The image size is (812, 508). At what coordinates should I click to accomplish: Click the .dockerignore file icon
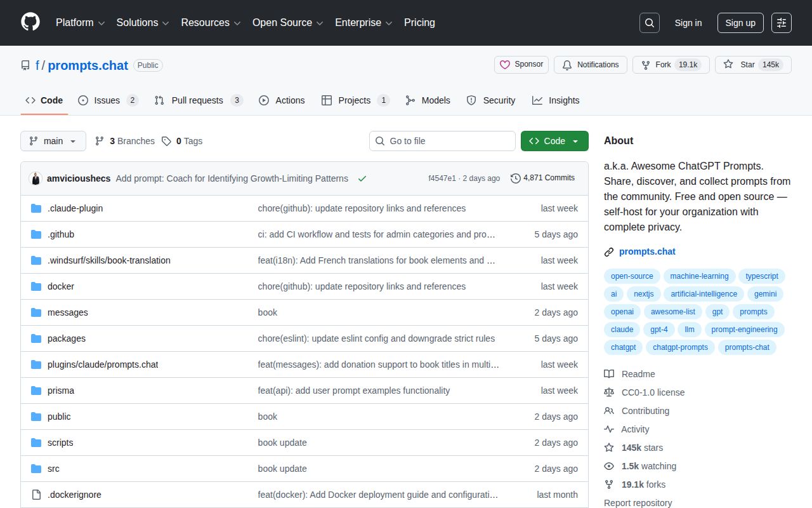click(x=36, y=495)
